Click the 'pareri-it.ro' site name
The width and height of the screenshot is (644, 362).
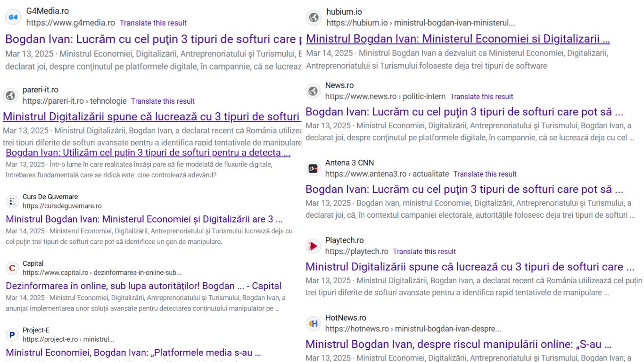(x=41, y=90)
